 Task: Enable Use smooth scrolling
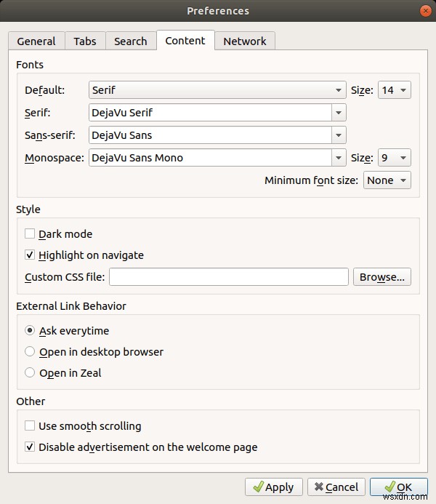pyautogui.click(x=30, y=426)
